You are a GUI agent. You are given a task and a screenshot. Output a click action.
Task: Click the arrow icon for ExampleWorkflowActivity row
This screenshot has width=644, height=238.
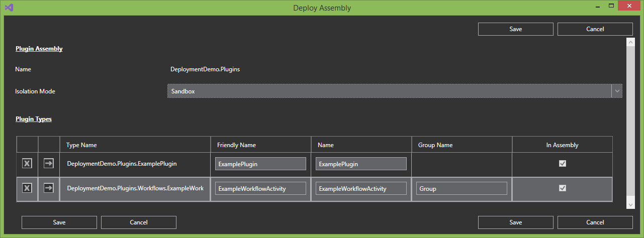(x=49, y=188)
